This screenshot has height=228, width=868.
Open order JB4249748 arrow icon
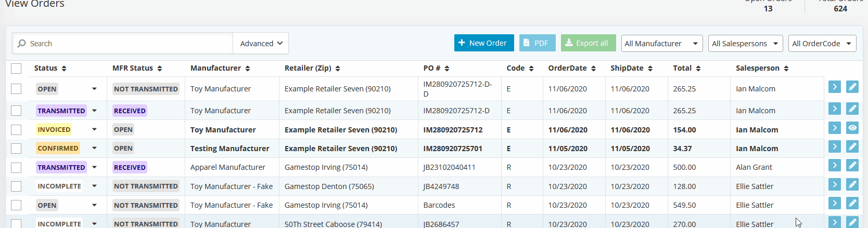pyautogui.click(x=834, y=184)
